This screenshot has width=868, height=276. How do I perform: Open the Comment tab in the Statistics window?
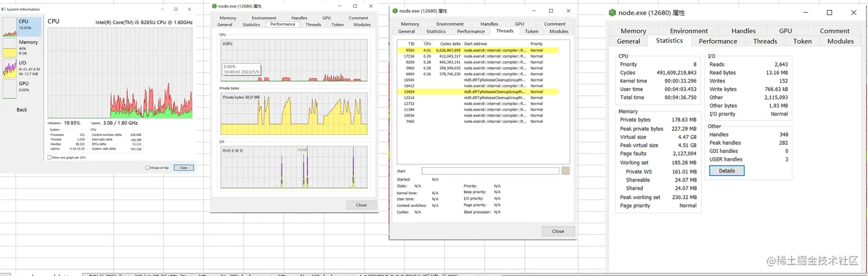834,31
